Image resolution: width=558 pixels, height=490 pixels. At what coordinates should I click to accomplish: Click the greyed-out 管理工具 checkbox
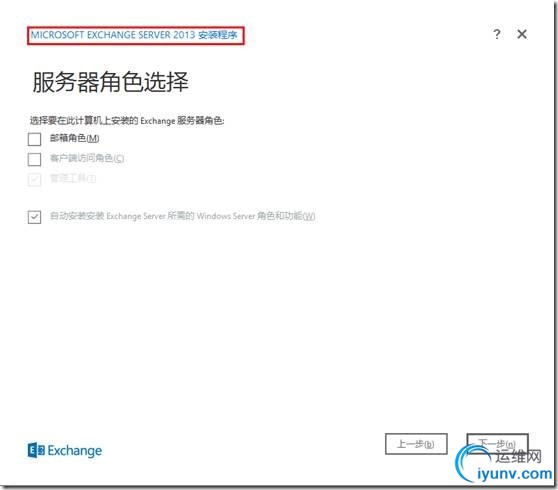click(x=35, y=179)
